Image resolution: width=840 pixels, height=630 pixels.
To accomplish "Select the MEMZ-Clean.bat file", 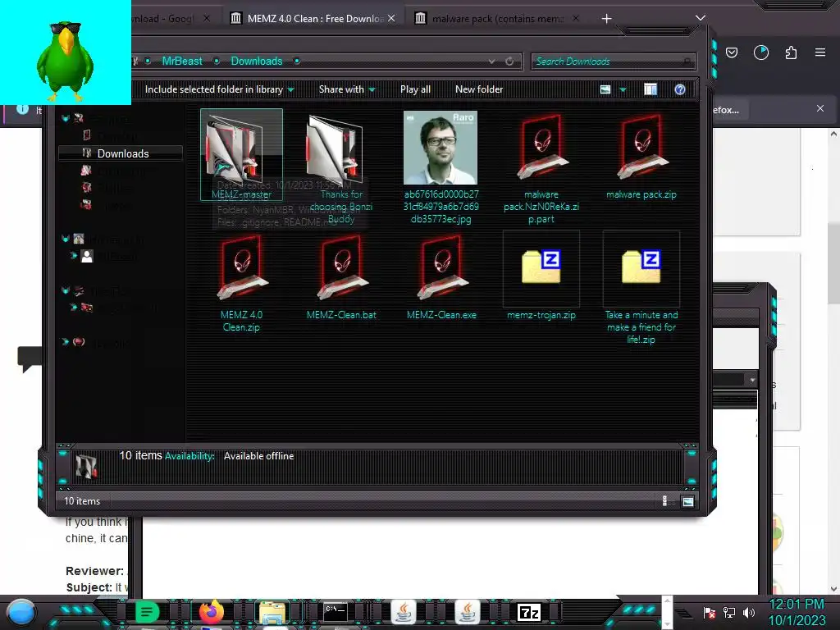I will tap(341, 276).
